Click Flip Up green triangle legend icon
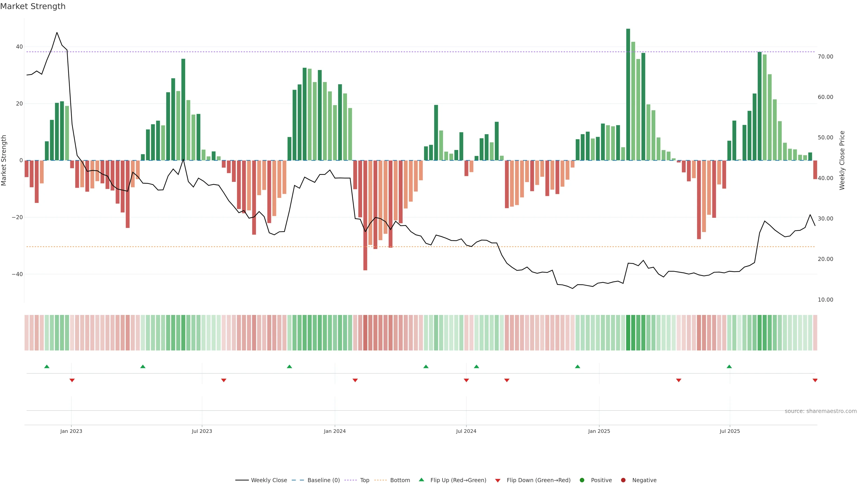This screenshot has height=488, width=868. coord(421,480)
